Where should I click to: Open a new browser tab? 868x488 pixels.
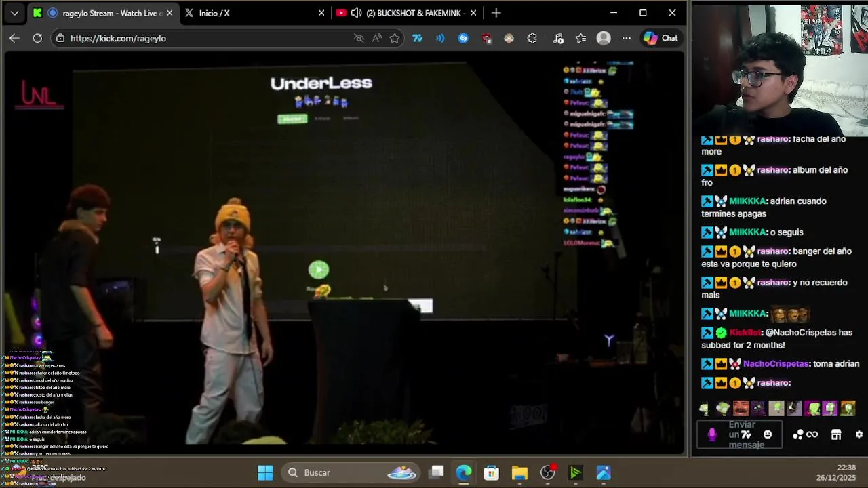pyautogui.click(x=496, y=13)
